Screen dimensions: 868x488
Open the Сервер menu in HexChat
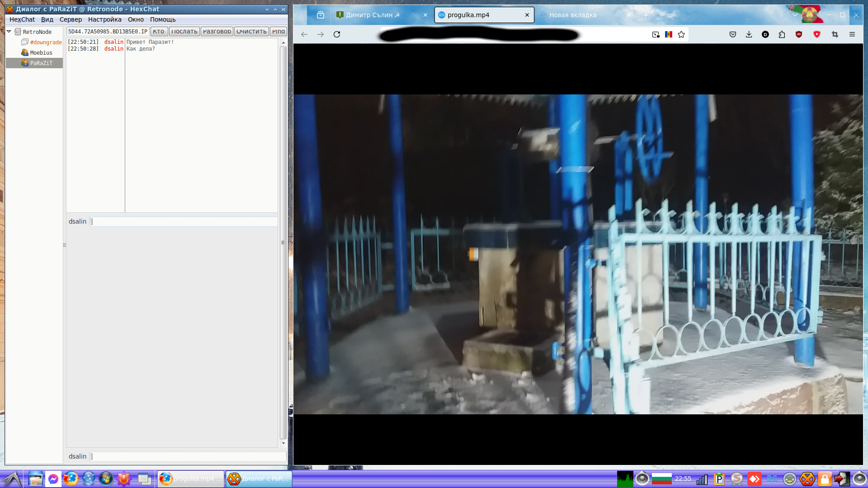tap(71, 19)
